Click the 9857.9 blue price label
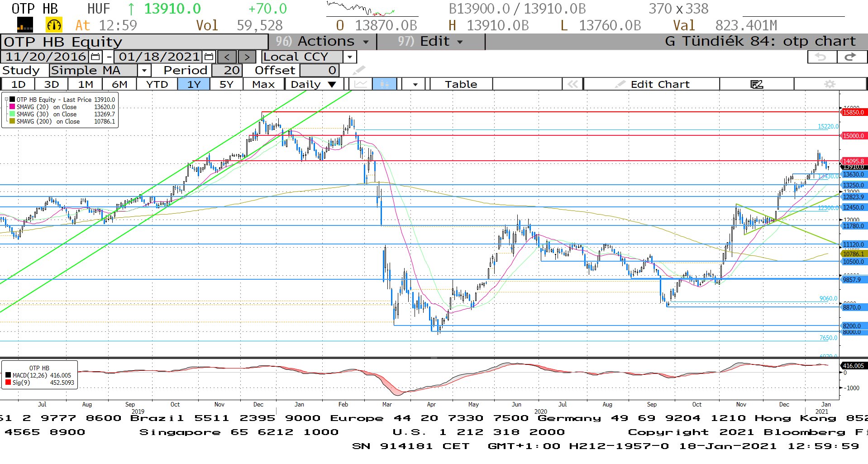 (x=854, y=280)
